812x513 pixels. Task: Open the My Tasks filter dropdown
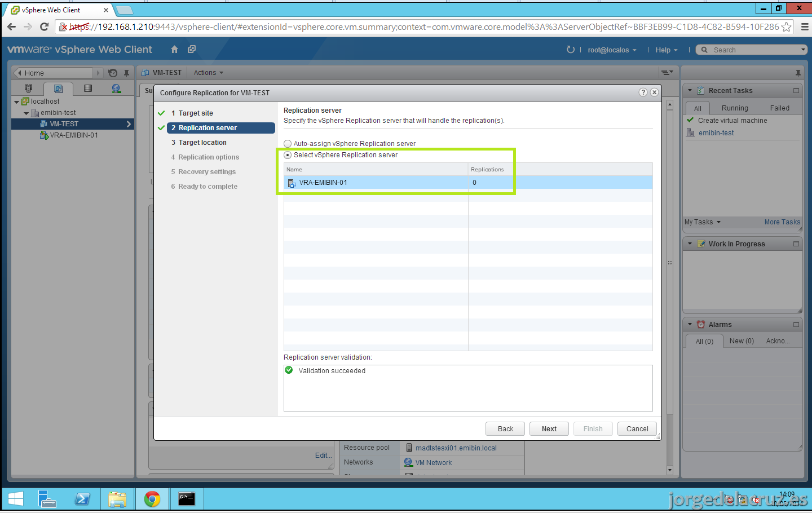(703, 222)
